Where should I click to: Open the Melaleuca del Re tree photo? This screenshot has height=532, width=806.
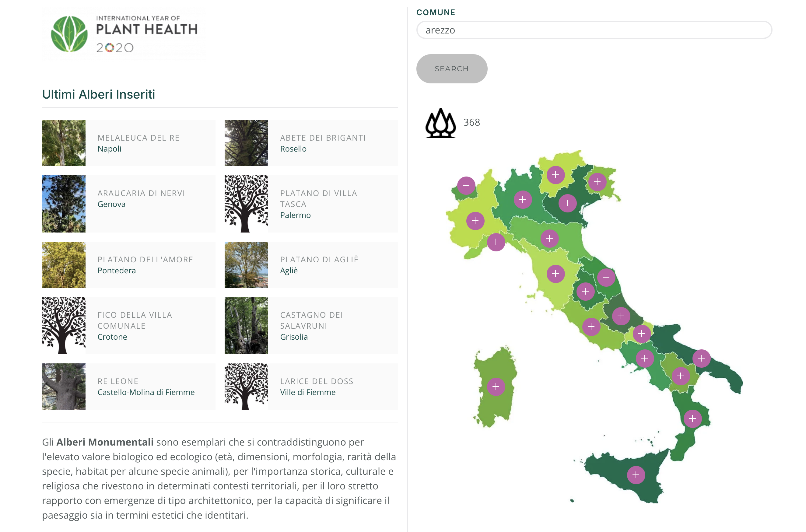click(x=64, y=143)
